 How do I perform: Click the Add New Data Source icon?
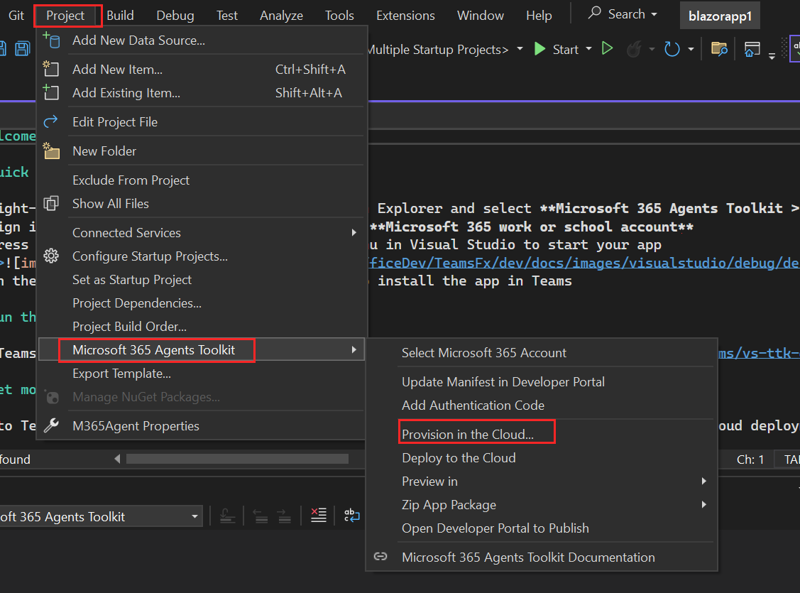51,40
